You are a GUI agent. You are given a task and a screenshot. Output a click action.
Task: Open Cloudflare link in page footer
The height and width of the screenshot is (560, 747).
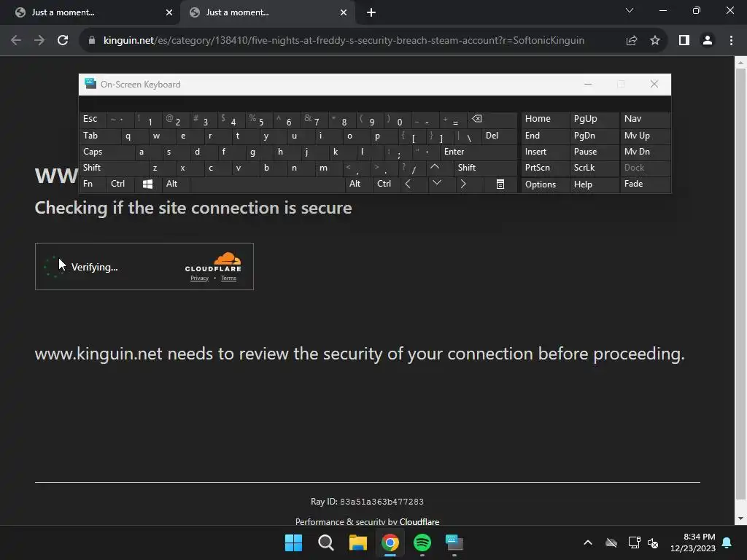pyautogui.click(x=419, y=521)
